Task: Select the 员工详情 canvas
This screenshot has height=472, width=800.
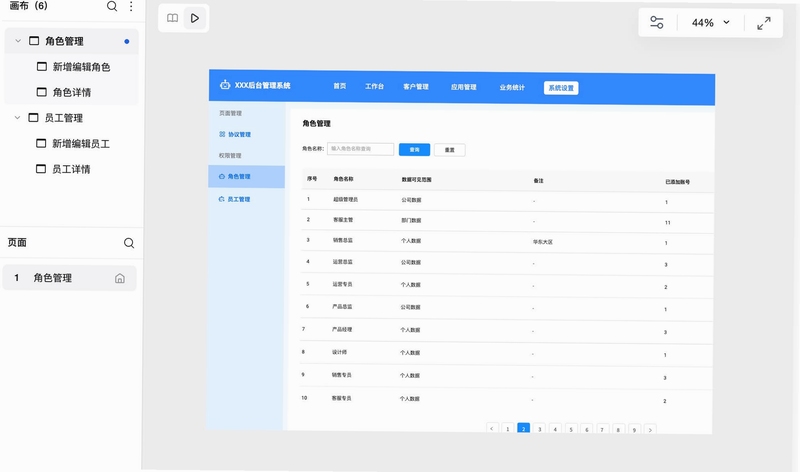Action: (x=71, y=169)
